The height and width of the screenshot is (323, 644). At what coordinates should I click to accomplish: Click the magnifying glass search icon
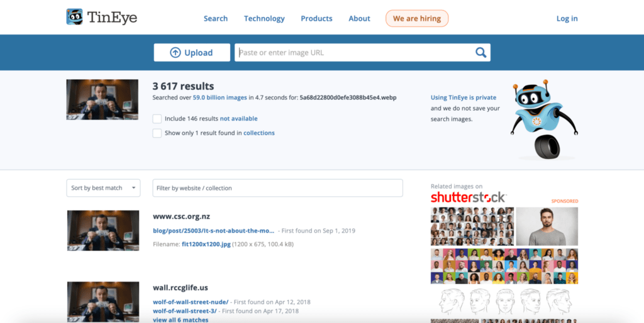tap(480, 53)
